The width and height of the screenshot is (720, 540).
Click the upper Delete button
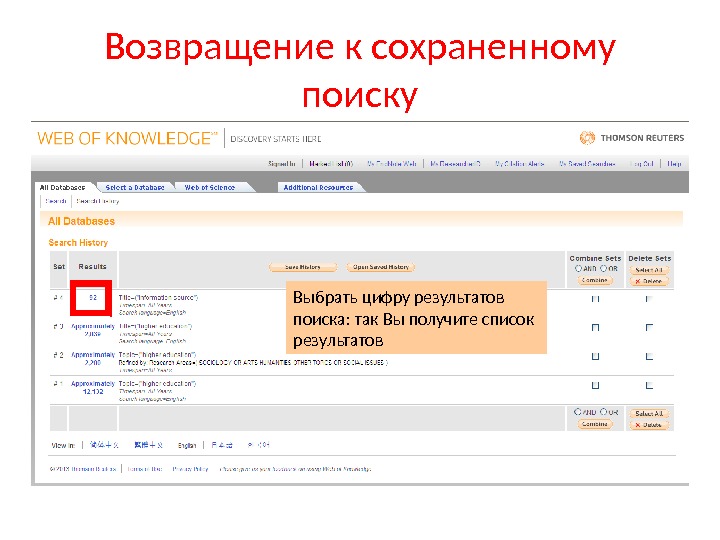649,281
